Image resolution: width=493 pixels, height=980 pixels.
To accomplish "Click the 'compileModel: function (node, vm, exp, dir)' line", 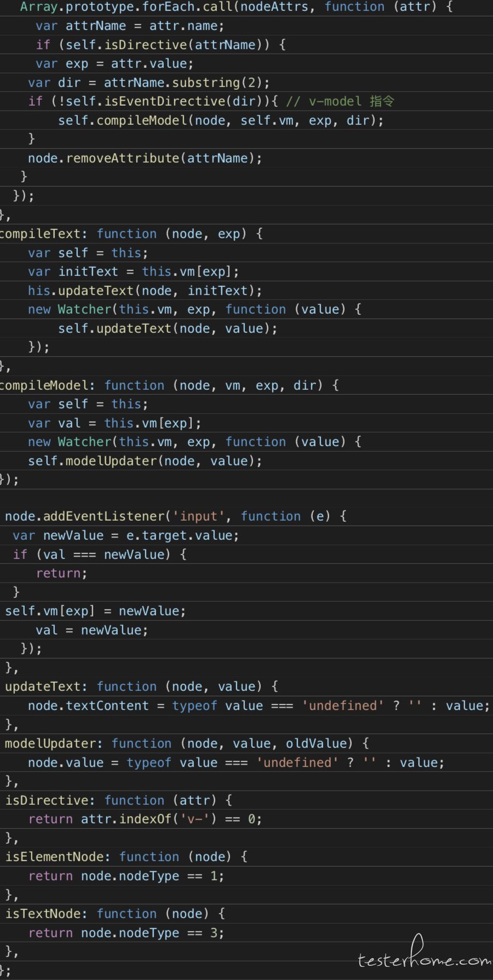I will 170,385.
